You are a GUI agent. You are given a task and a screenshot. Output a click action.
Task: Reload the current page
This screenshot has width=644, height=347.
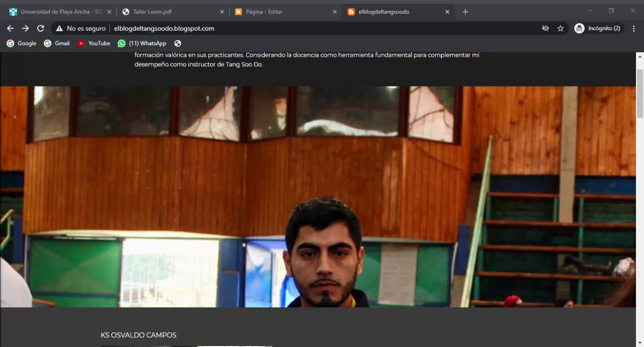40,29
